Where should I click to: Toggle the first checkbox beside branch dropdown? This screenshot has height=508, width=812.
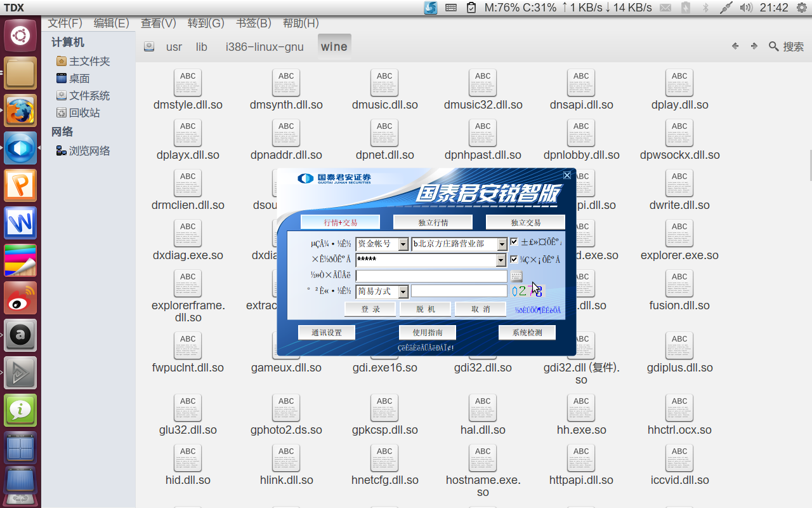coord(514,242)
